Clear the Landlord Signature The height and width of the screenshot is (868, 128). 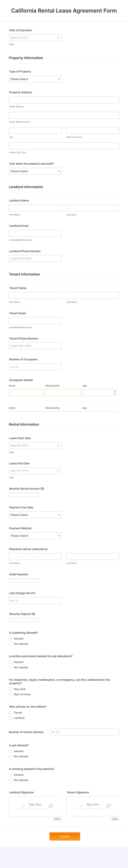click(x=57, y=819)
